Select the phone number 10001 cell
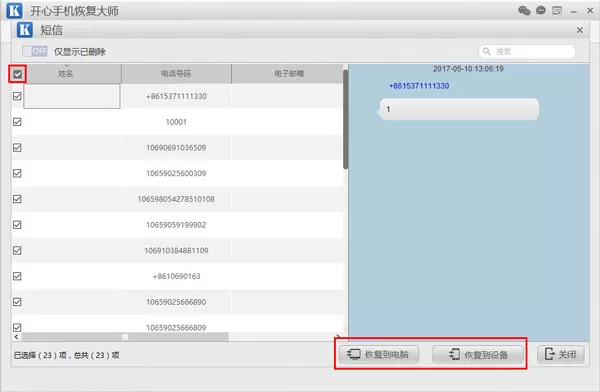 [x=176, y=122]
